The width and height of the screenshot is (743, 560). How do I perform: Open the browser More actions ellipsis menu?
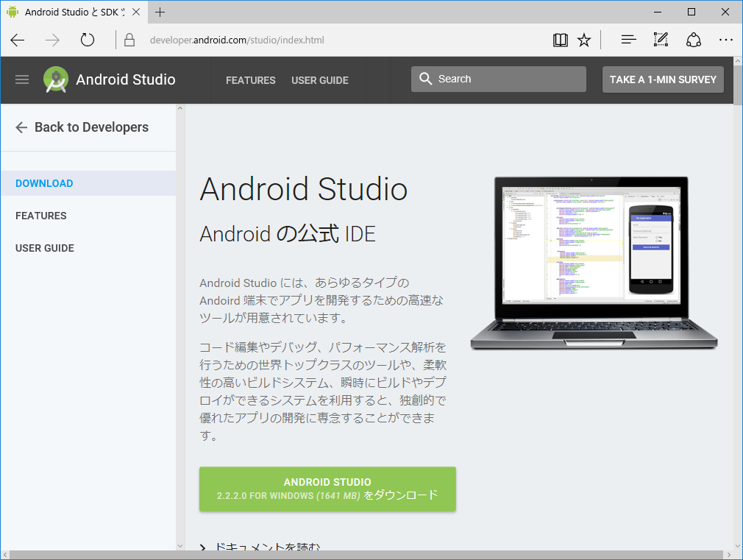tap(726, 40)
